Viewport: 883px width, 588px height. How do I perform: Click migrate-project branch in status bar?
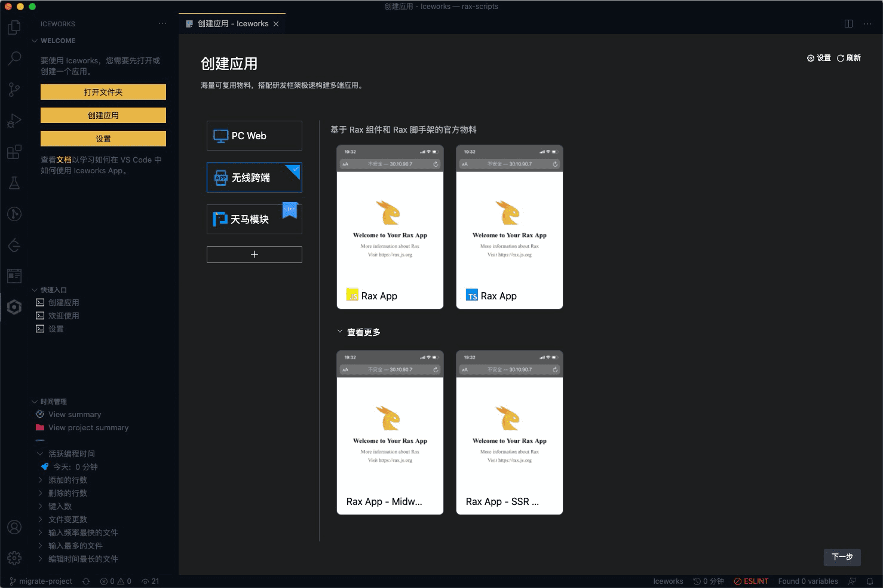tap(41, 581)
